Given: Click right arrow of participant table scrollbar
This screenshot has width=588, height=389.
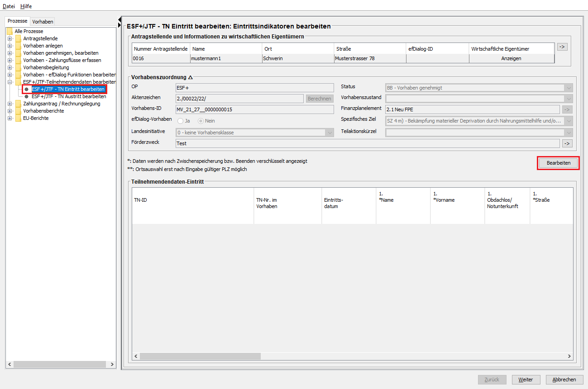Looking at the screenshot, I should 569,356.
